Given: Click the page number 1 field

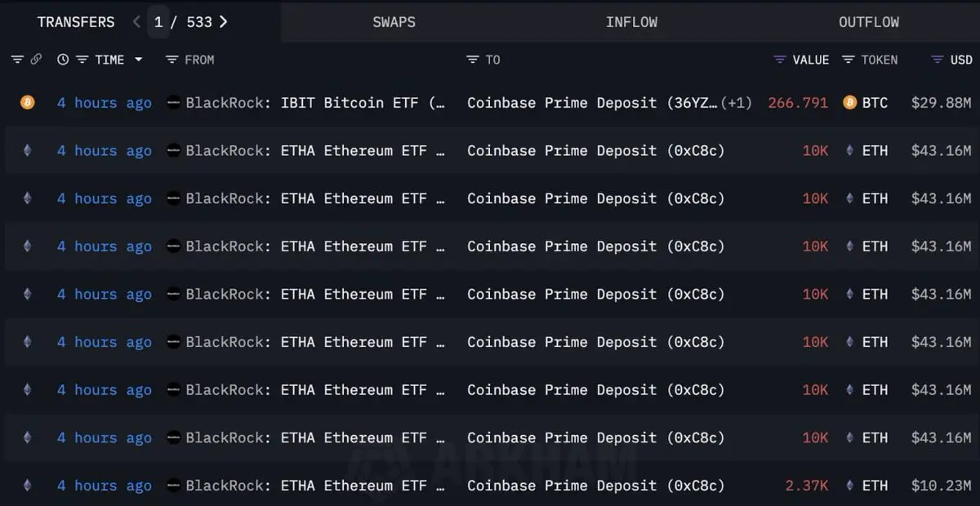Looking at the screenshot, I should click(158, 22).
